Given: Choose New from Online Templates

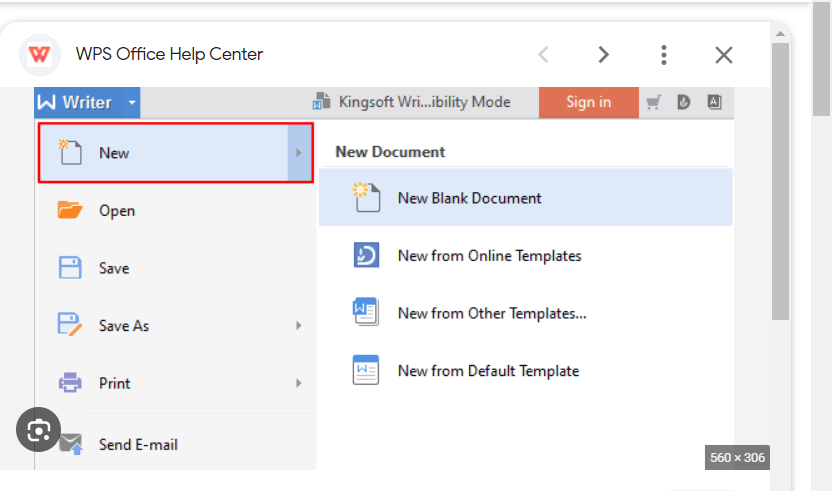Looking at the screenshot, I should 526,256.
